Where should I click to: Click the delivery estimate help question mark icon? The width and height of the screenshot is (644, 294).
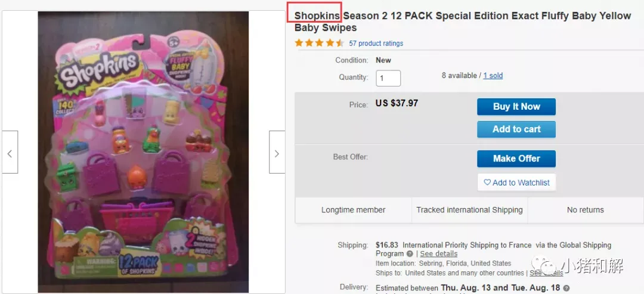[x=566, y=288]
